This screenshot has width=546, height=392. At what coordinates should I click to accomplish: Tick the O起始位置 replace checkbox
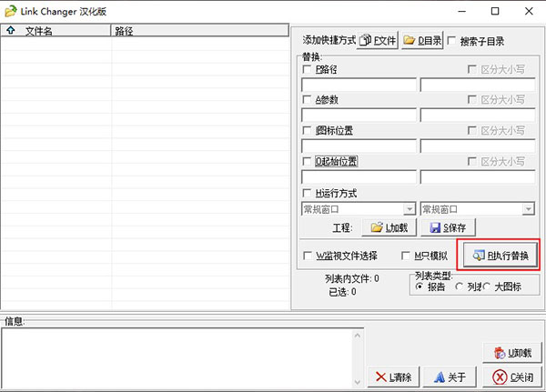[x=308, y=161]
